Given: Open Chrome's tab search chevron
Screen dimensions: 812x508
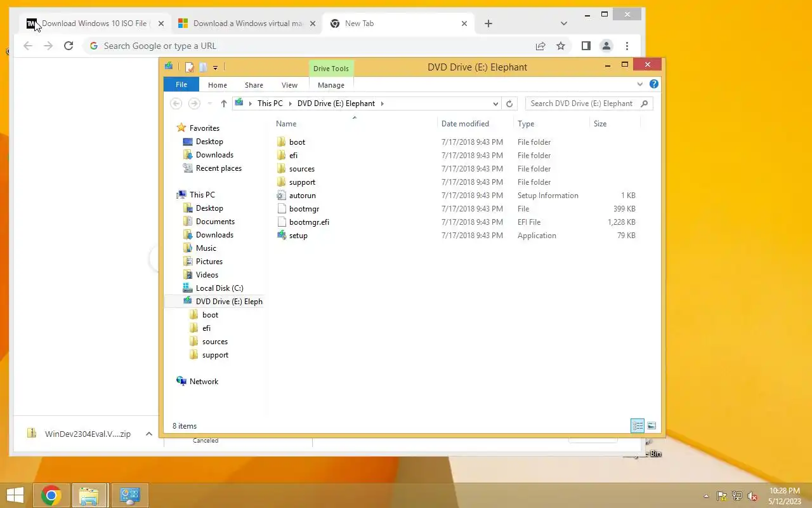Looking at the screenshot, I should [x=564, y=23].
